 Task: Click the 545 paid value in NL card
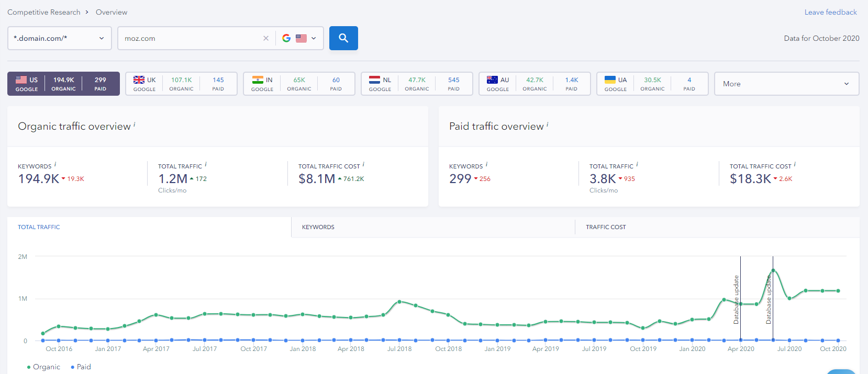pyautogui.click(x=453, y=80)
